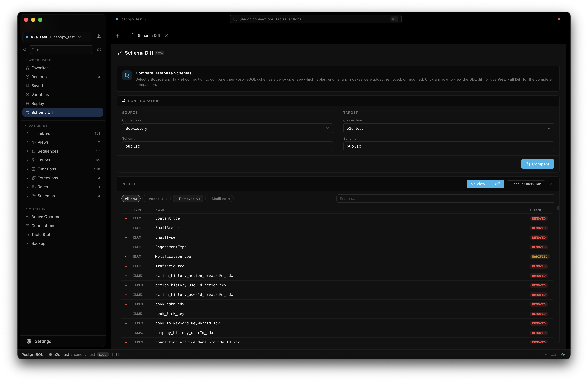Filter results to Added 347
Viewport: 588px width, 382px height.
click(156, 199)
